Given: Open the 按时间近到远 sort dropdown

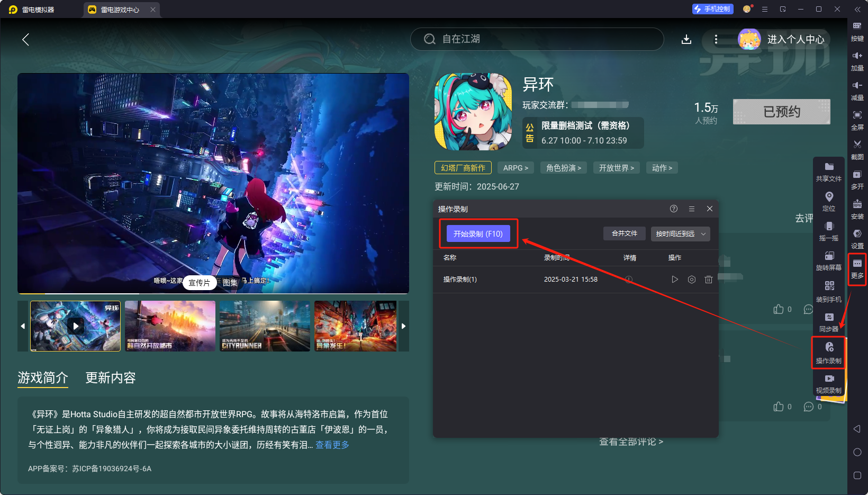Looking at the screenshot, I should [x=680, y=233].
